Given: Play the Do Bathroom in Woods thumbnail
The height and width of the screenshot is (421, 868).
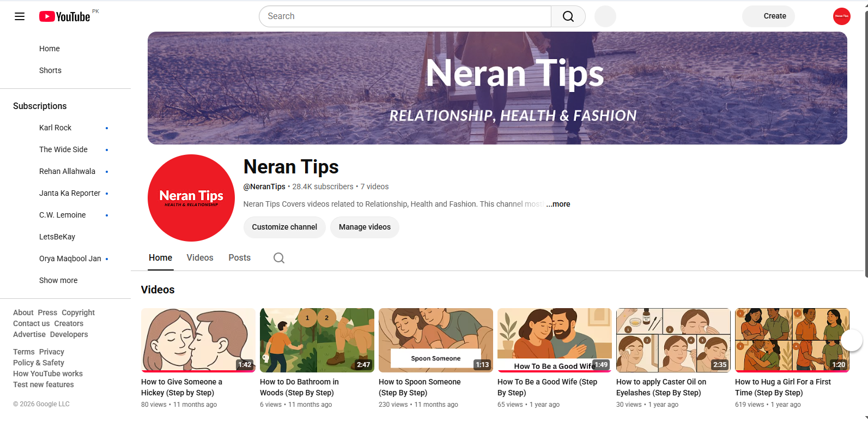Looking at the screenshot, I should click(x=317, y=340).
